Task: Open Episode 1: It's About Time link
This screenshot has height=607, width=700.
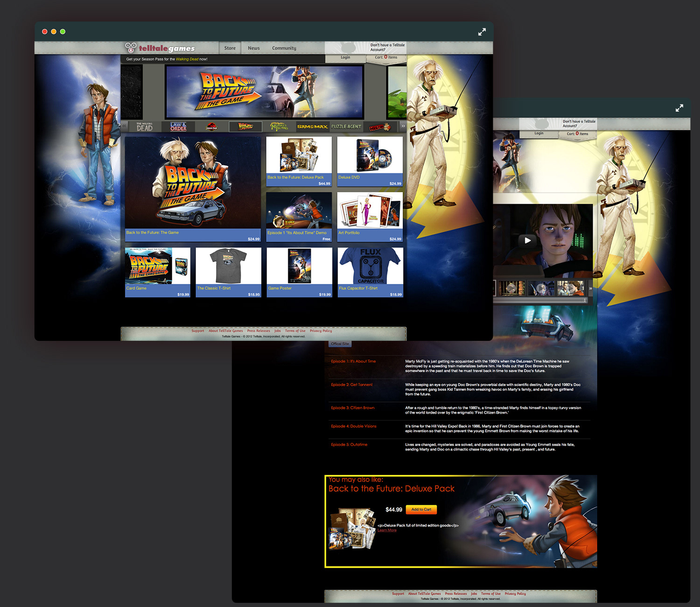Action: tap(353, 361)
